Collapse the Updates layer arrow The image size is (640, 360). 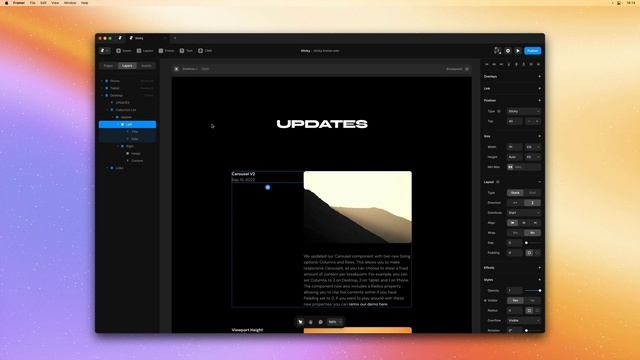point(113,117)
